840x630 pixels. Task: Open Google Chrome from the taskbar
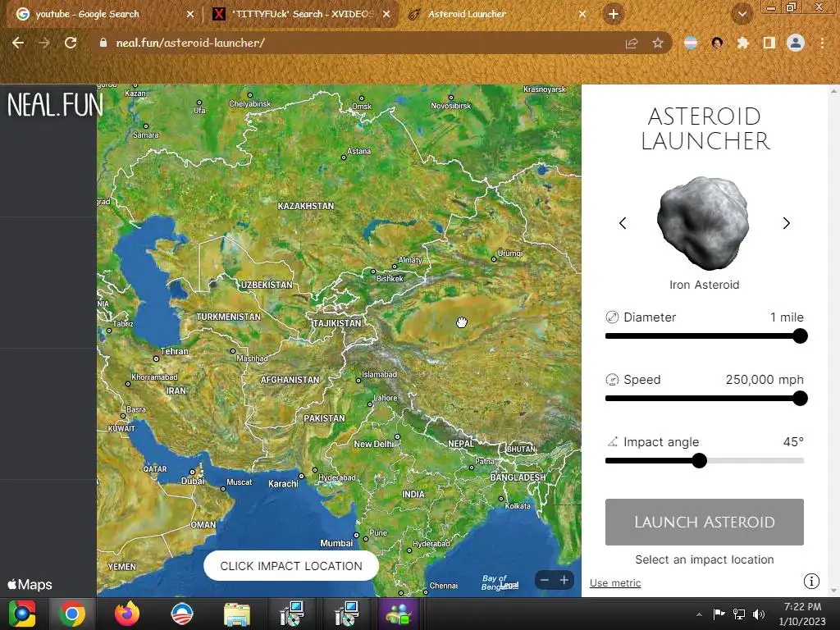(x=72, y=614)
